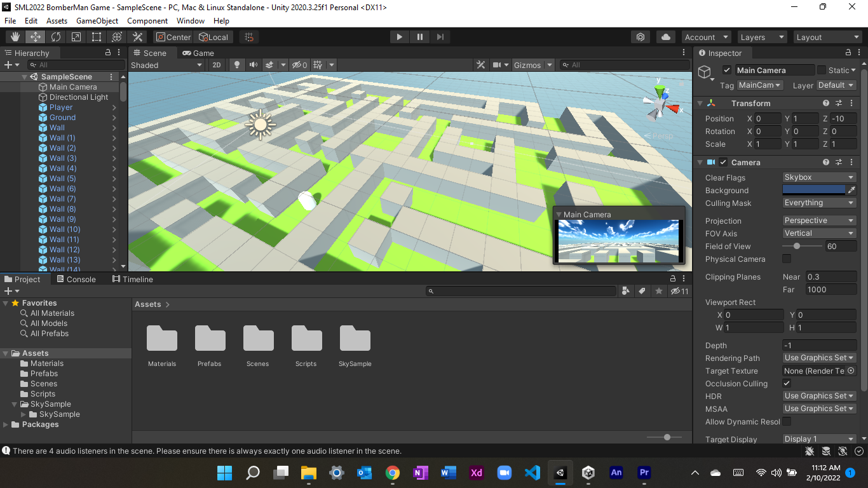The image size is (868, 488).
Task: Open component editor tools wrench icon
Action: (481, 65)
